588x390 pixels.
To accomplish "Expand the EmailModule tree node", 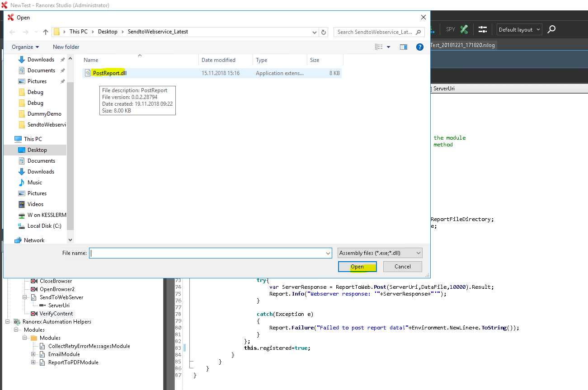I will click(33, 354).
